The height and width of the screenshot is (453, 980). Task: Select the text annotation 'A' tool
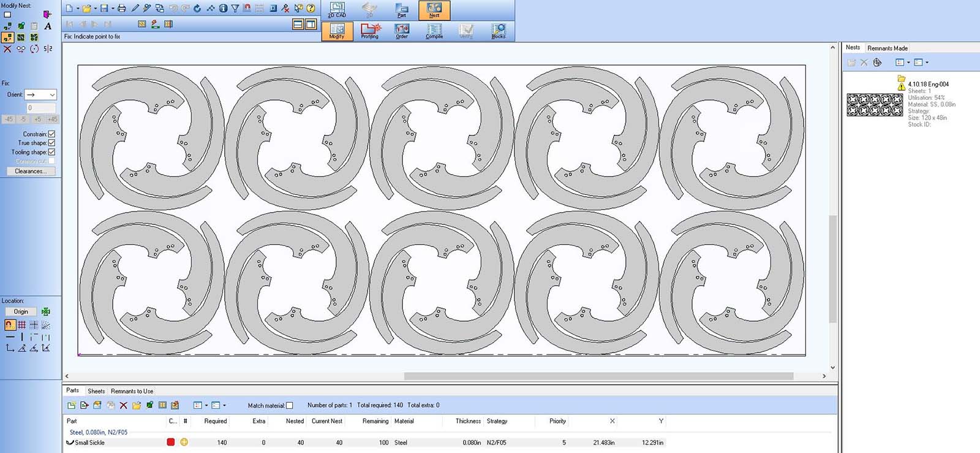coord(48,26)
